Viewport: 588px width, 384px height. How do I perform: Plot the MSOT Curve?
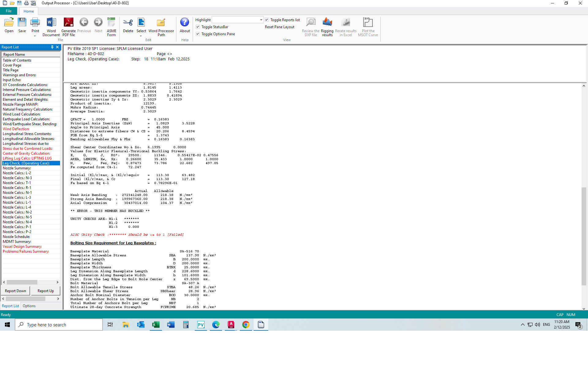pyautogui.click(x=368, y=27)
